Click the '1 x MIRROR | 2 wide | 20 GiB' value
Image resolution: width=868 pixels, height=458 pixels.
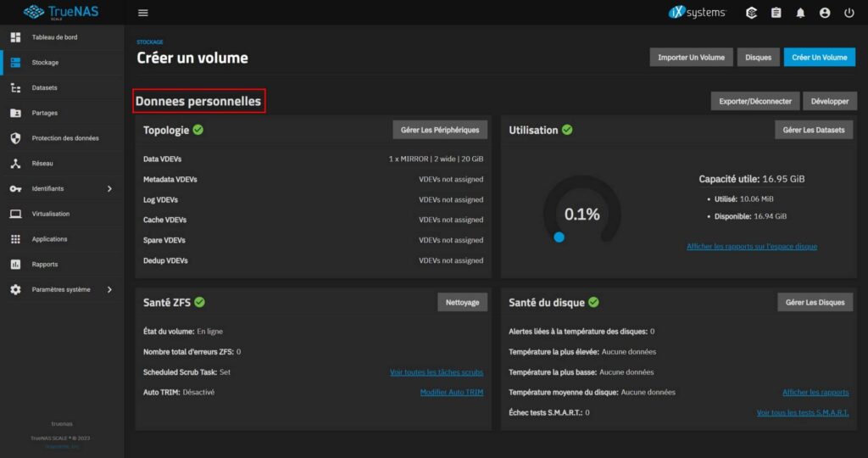[x=436, y=159]
